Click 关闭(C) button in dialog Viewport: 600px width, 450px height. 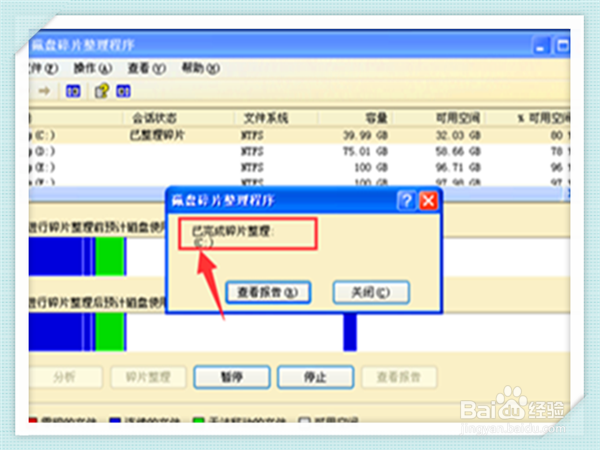[x=371, y=292]
